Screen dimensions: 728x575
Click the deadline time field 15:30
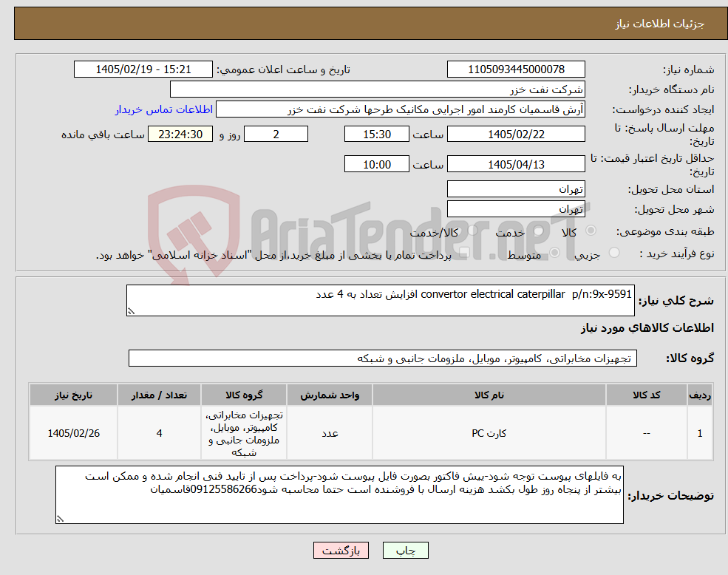pyautogui.click(x=376, y=135)
